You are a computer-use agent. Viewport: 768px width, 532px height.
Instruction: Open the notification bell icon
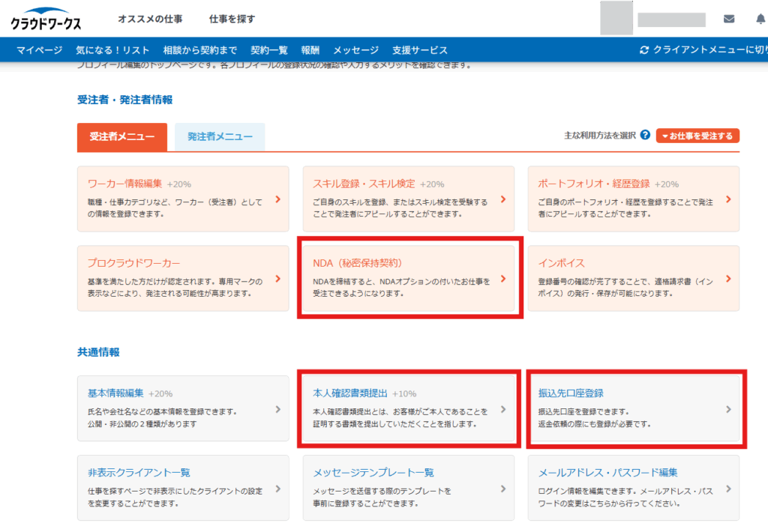pos(760,19)
